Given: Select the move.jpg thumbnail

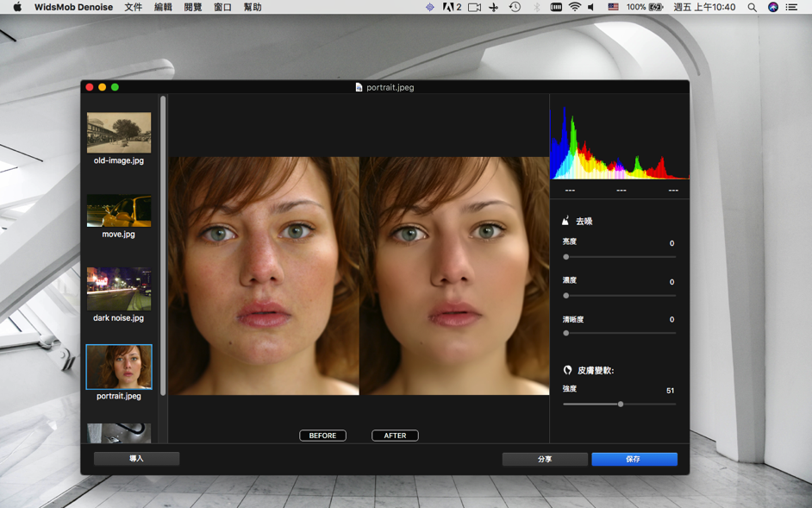Looking at the screenshot, I should (119, 210).
